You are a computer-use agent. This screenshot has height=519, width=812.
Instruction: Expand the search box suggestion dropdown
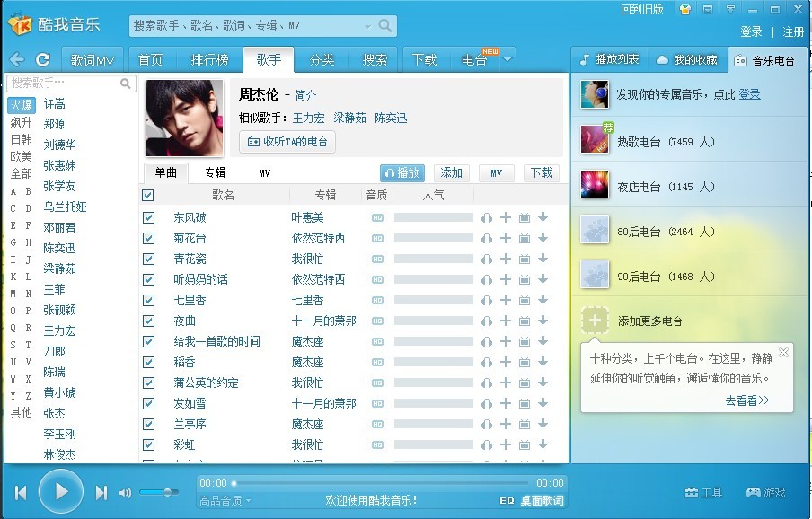point(367,26)
